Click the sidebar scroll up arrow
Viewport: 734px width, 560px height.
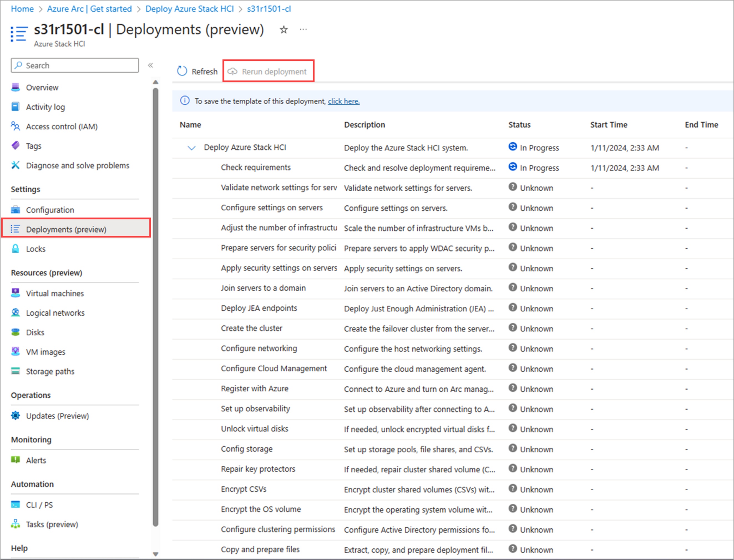[x=156, y=82]
